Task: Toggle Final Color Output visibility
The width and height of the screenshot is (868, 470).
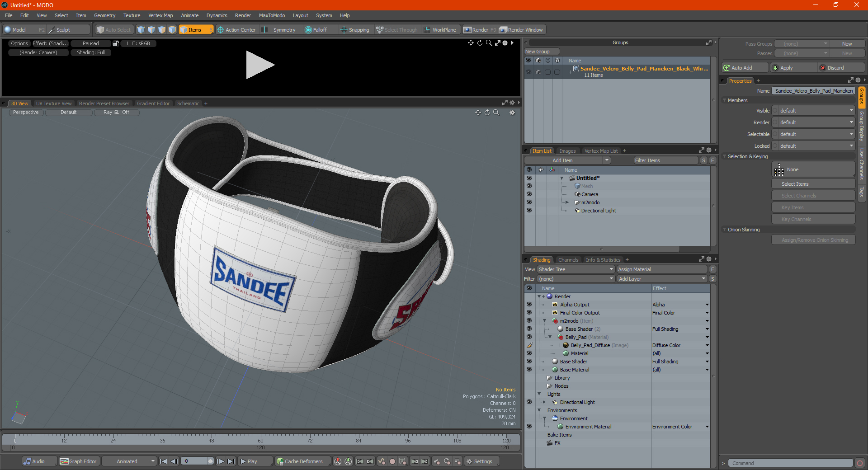Action: (x=529, y=313)
